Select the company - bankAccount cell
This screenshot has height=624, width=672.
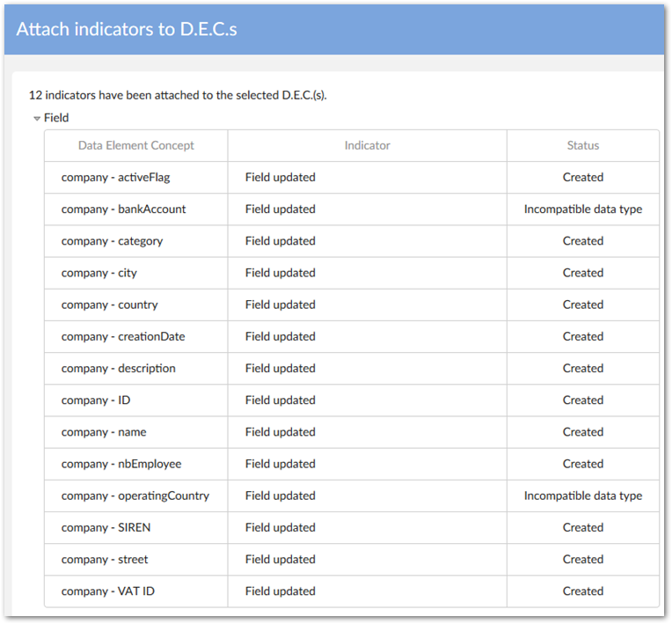(123, 209)
